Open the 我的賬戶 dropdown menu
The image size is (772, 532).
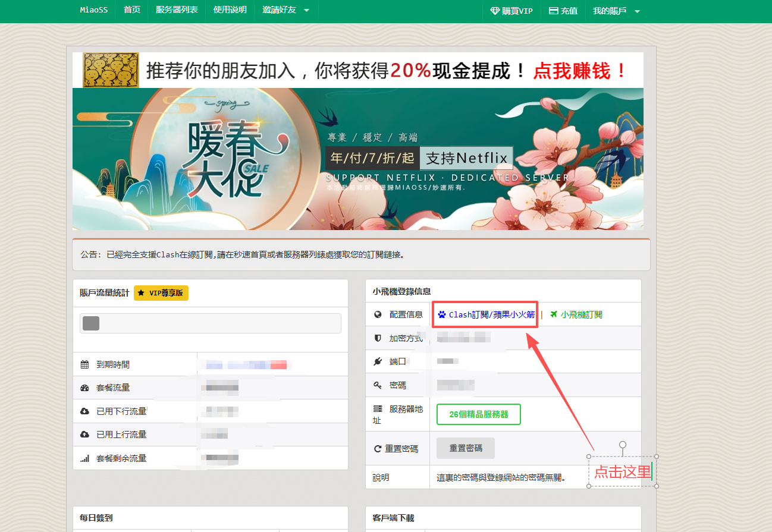coord(616,11)
